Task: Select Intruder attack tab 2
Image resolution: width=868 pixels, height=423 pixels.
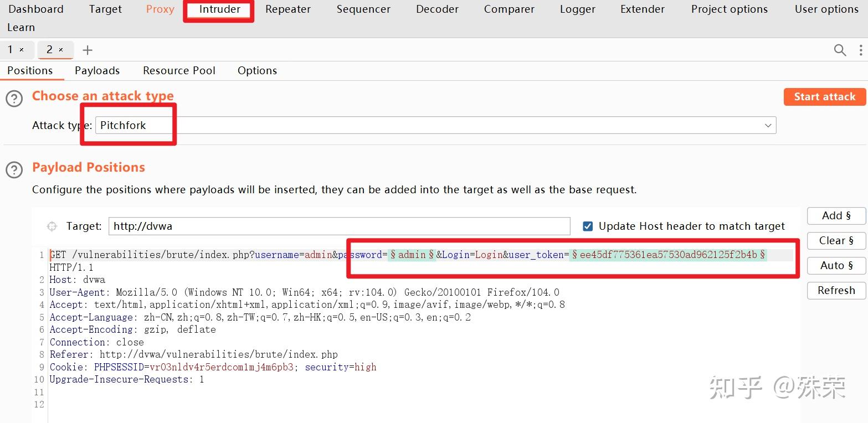Action: click(49, 50)
